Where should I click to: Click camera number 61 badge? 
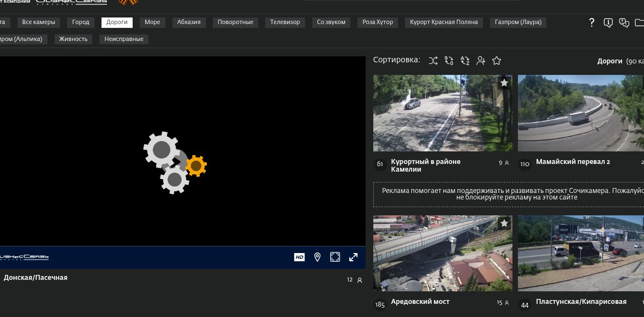tap(380, 165)
